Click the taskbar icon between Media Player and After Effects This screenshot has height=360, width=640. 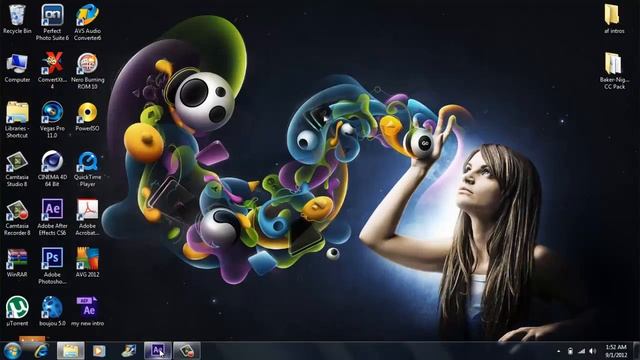pyautogui.click(x=128, y=351)
